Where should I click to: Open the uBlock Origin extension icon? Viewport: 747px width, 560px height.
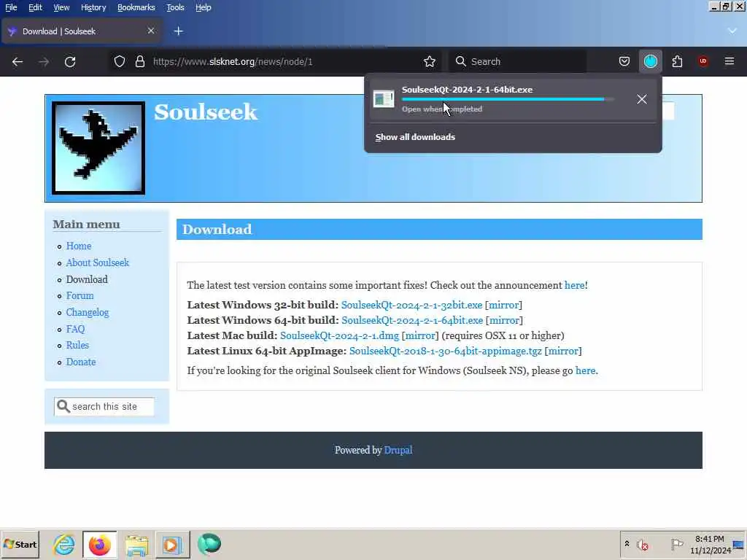703,61
